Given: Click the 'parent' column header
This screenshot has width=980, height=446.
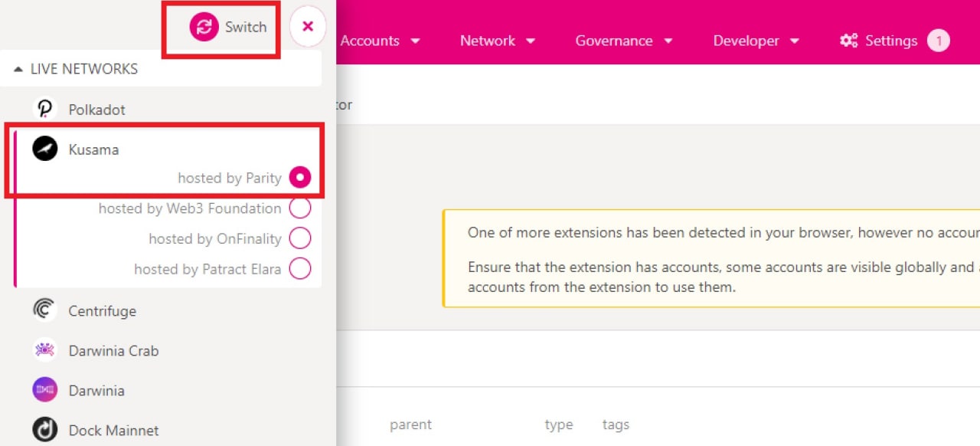Looking at the screenshot, I should 410,425.
